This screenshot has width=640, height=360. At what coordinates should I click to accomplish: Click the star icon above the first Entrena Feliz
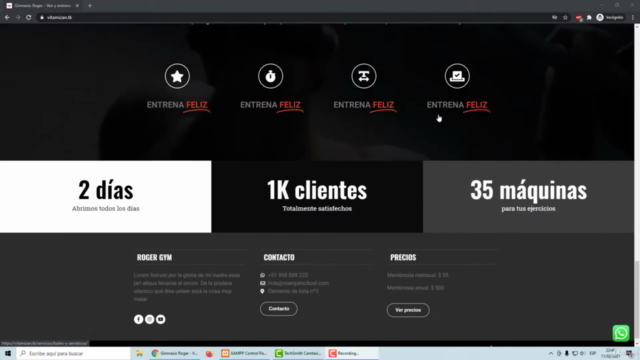click(177, 76)
